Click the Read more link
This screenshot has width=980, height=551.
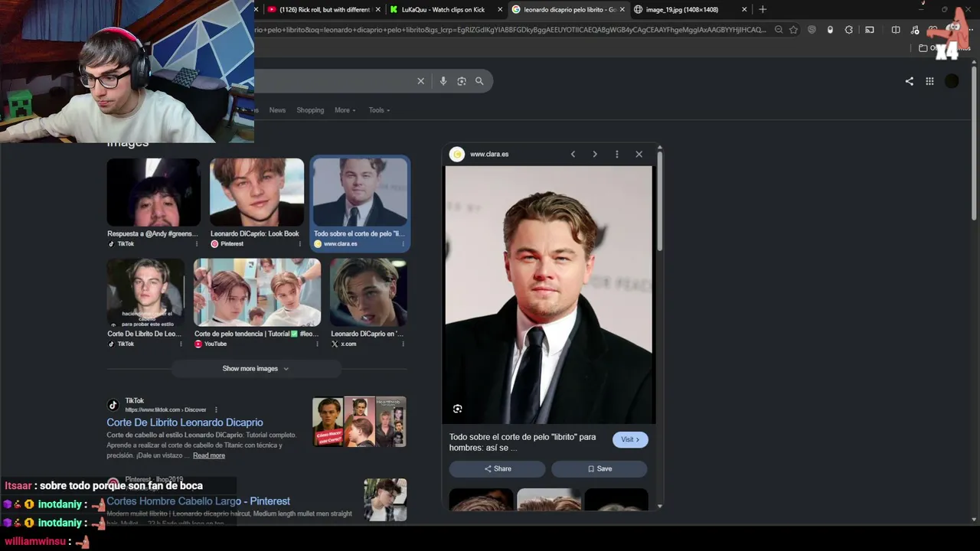tap(209, 455)
